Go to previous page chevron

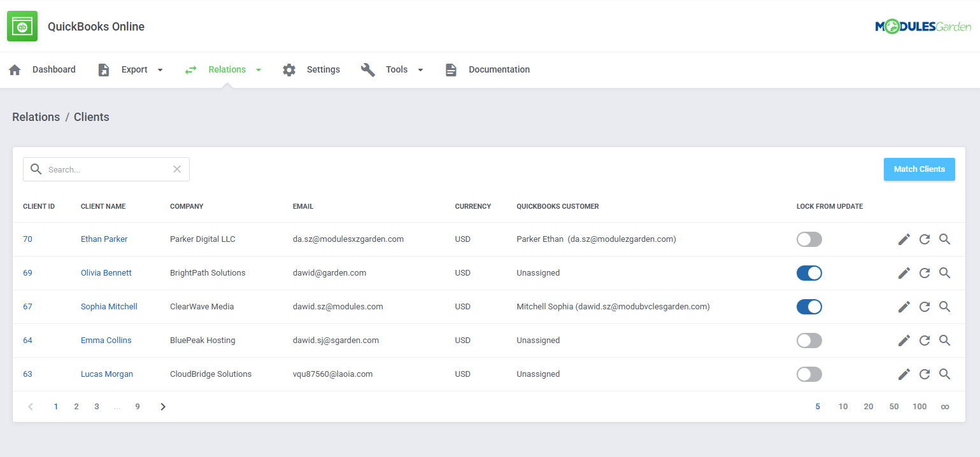[31, 407]
